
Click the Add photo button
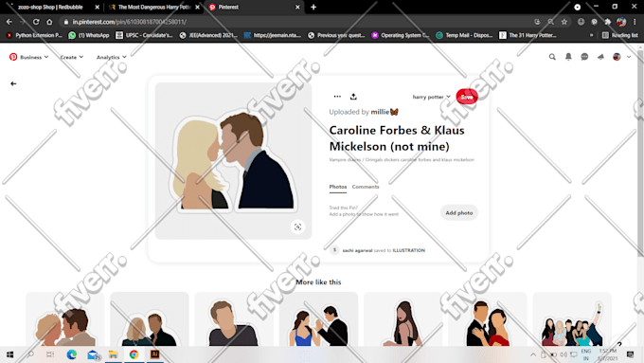pos(458,212)
